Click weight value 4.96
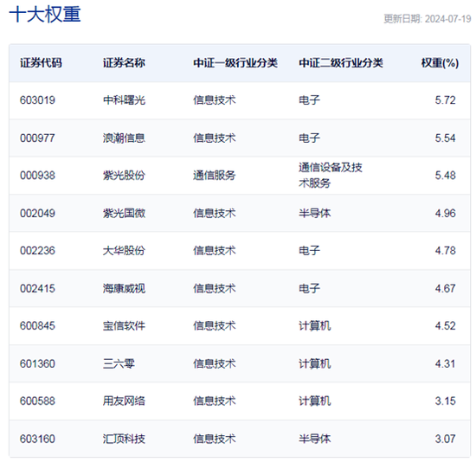 [x=446, y=214]
